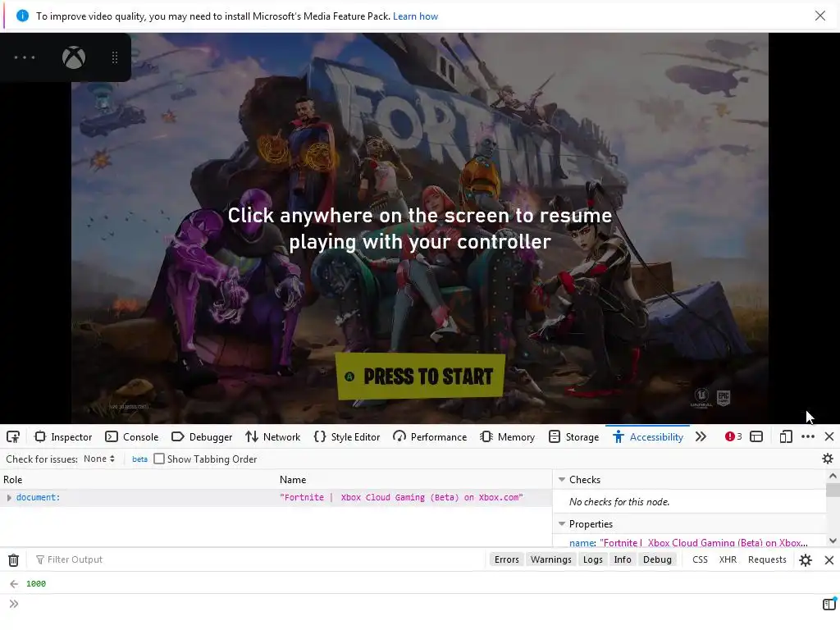
Task: Switch to the Network tab
Action: click(272, 436)
